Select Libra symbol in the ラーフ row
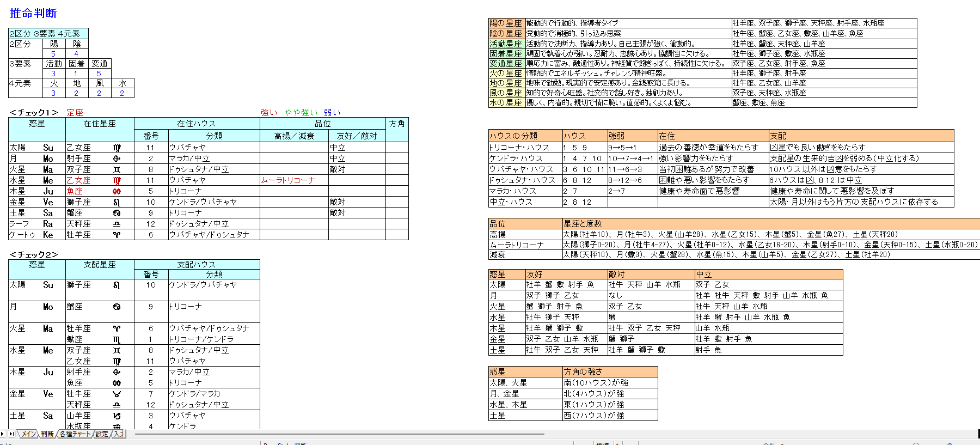Image resolution: width=980 pixels, height=445 pixels. tap(117, 224)
